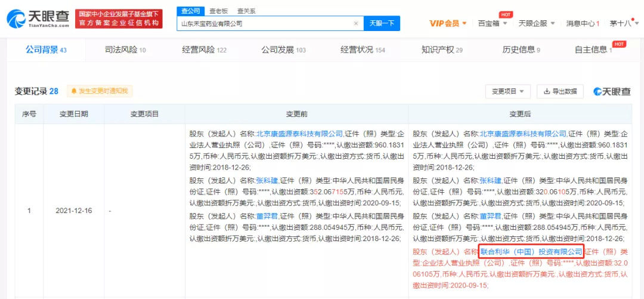Select the 查关系 search tab
The width and height of the screenshot is (644, 299).
click(x=246, y=11)
